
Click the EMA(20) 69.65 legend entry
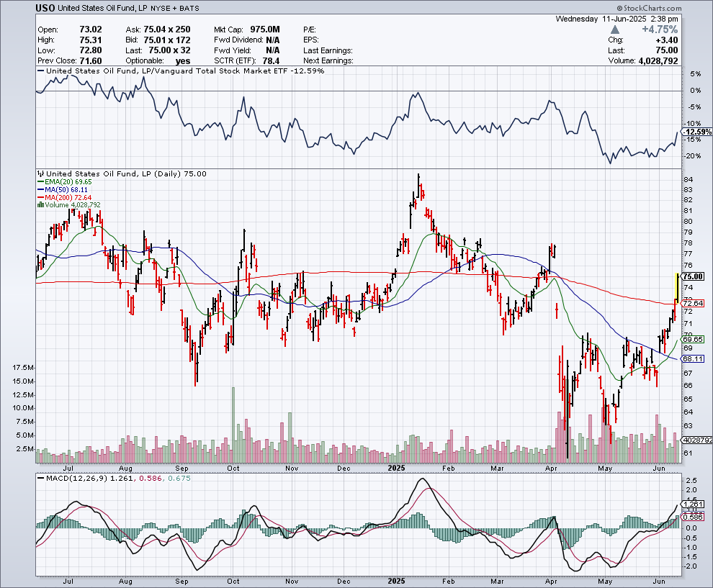(x=65, y=182)
